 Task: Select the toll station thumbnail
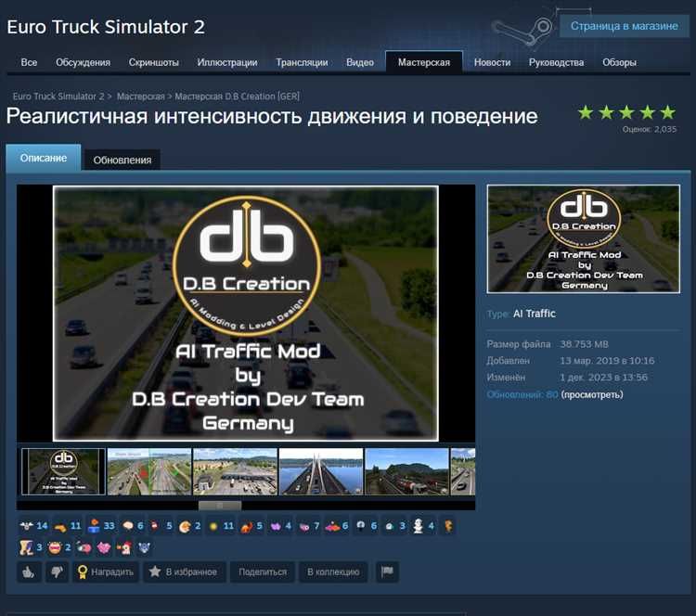[236, 471]
